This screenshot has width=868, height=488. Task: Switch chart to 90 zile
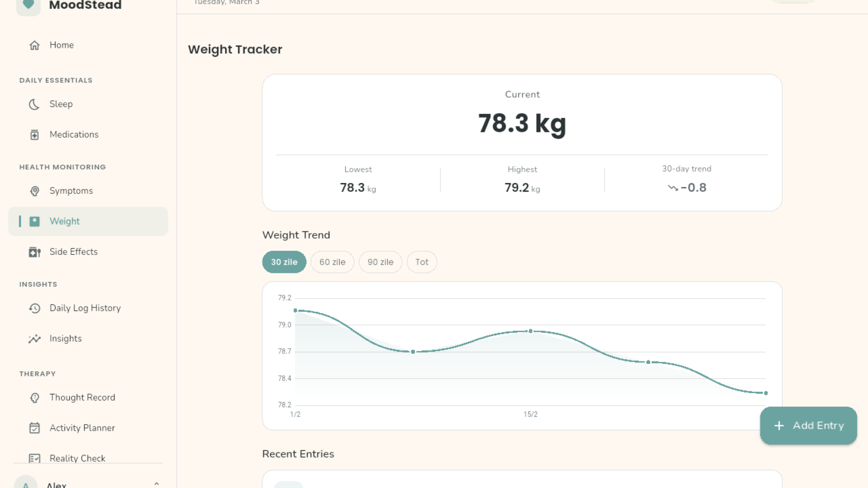point(380,262)
